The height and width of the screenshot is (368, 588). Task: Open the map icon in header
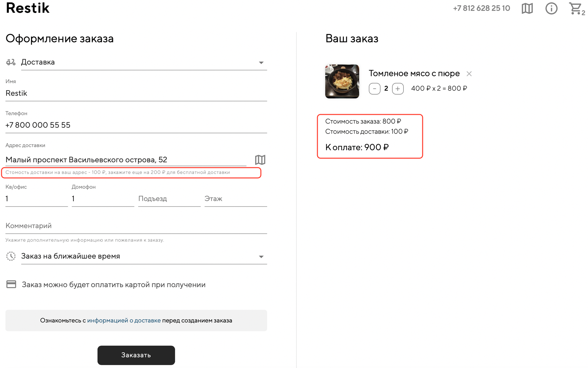pos(527,9)
